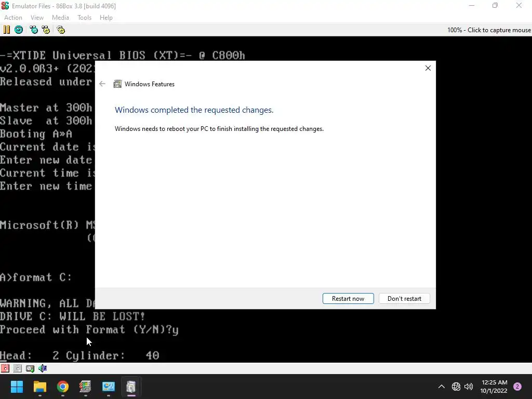
Task: Open the Windows Start menu
Action: point(17,387)
